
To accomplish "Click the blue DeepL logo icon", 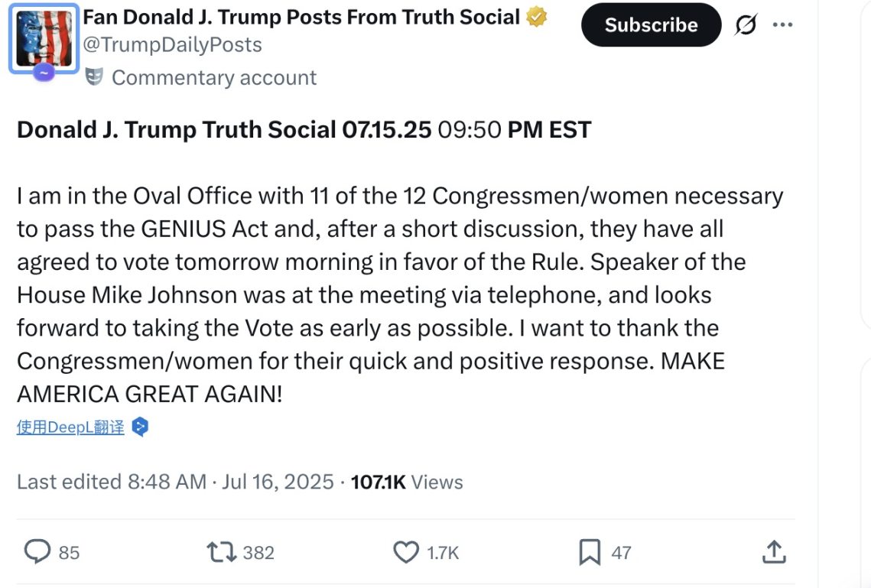I will tap(139, 427).
